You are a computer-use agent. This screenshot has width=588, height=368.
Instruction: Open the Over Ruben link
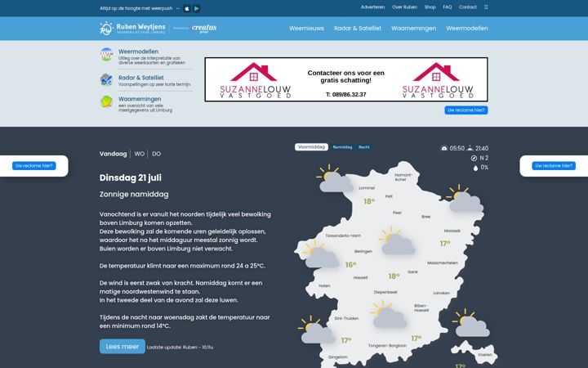404,7
